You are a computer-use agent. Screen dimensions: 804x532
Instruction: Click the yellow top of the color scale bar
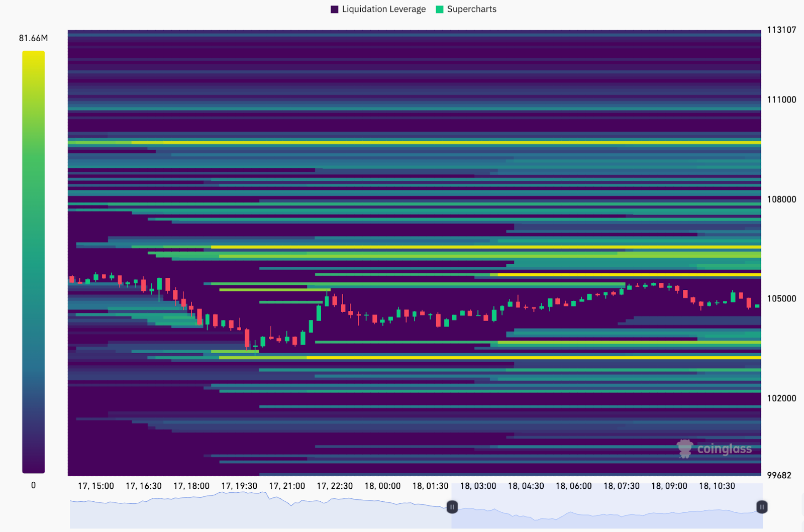33,58
